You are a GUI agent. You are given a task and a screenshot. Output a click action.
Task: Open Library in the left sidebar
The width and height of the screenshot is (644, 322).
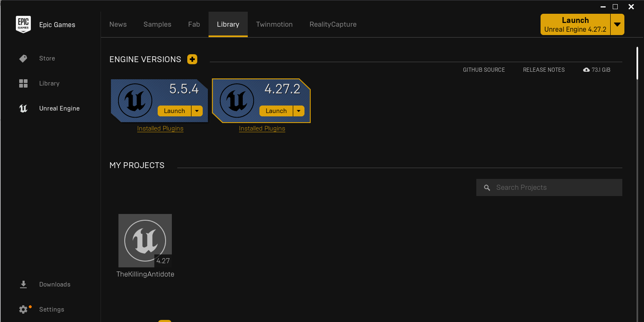point(49,83)
